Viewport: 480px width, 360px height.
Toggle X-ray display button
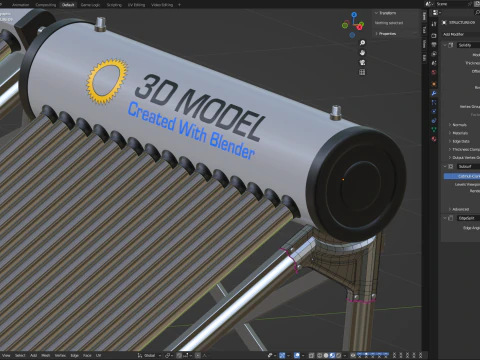point(311,355)
